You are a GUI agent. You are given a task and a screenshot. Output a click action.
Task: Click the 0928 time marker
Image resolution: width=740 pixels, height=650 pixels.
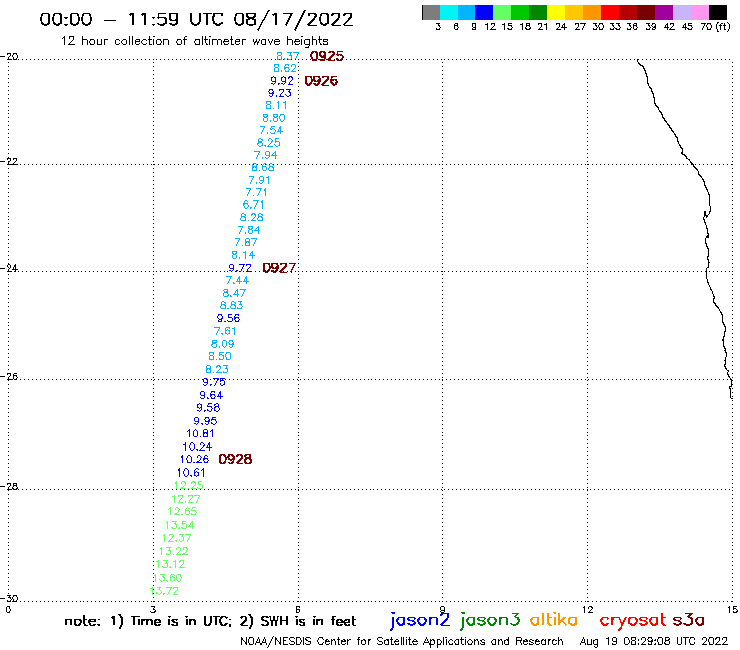click(x=235, y=459)
